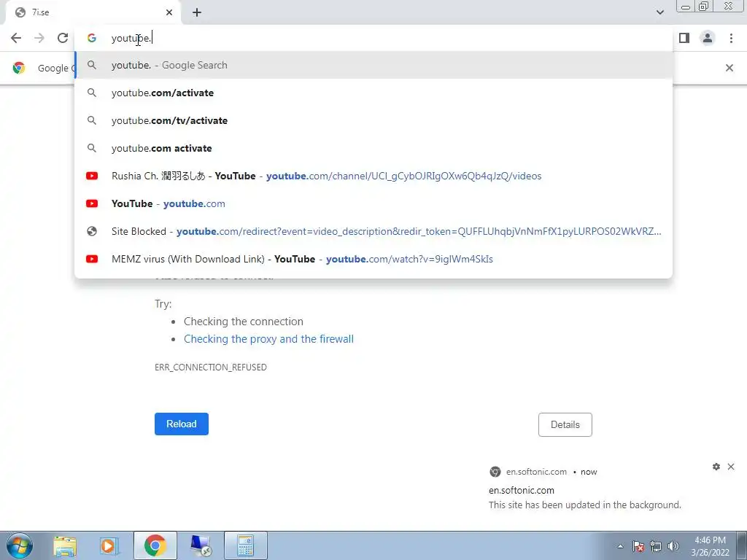This screenshot has height=560, width=747.
Task: Click the network tray icon
Action: click(656, 546)
